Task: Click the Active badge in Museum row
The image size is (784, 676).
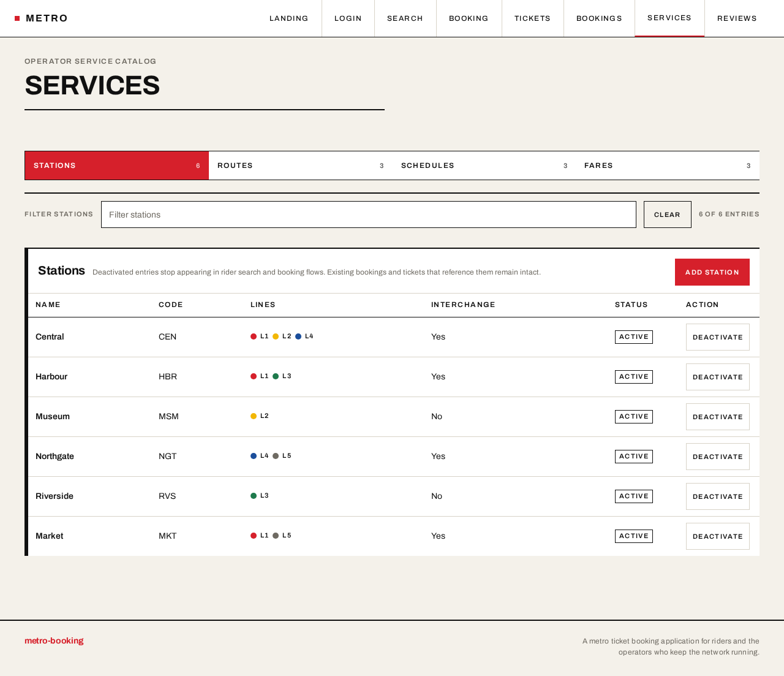Action: 634,417
